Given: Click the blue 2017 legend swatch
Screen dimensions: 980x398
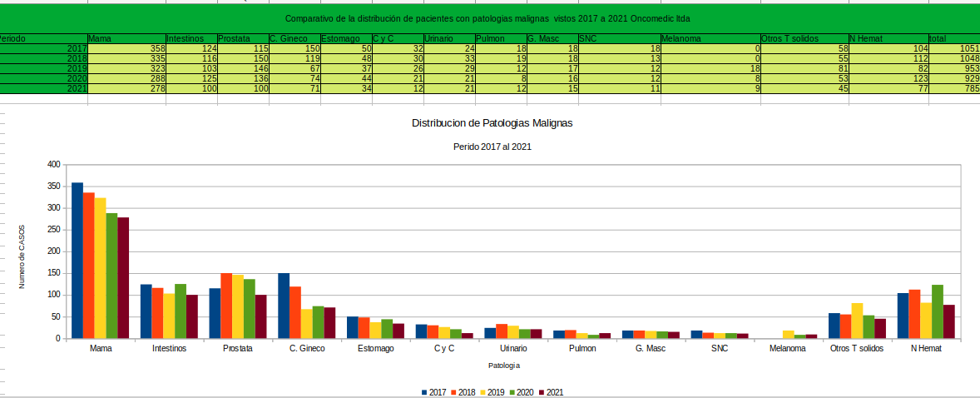Looking at the screenshot, I should [x=424, y=392].
